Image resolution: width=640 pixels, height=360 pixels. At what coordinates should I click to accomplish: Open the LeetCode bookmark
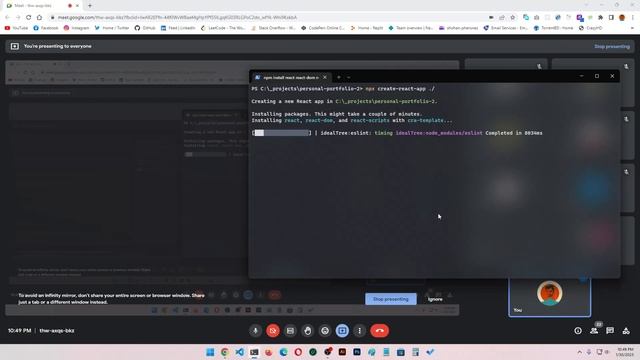[223, 28]
